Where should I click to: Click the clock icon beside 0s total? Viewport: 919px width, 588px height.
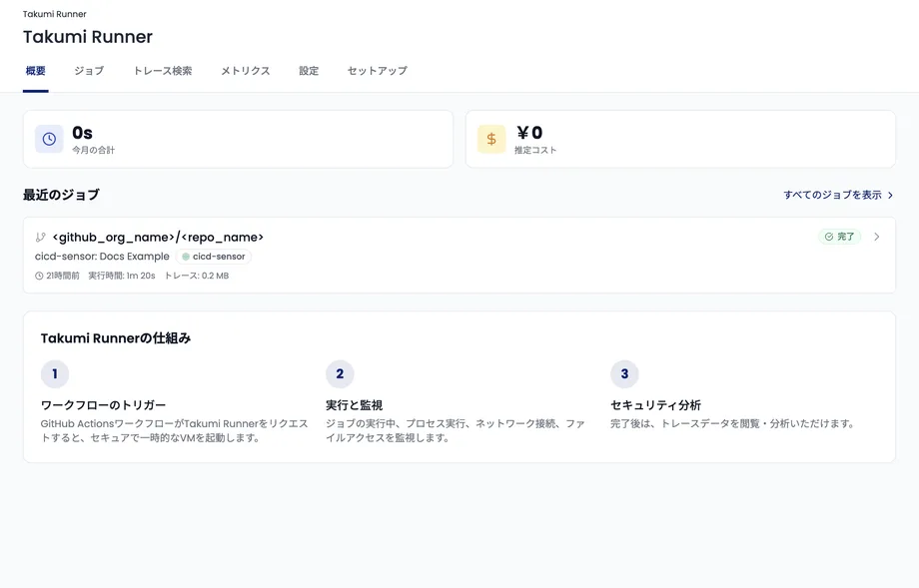click(x=49, y=139)
